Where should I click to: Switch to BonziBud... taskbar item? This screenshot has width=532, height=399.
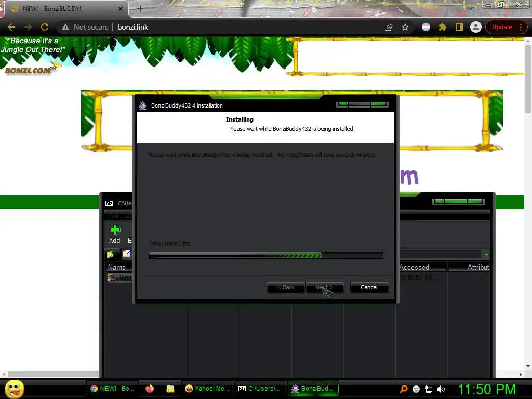pos(313,389)
